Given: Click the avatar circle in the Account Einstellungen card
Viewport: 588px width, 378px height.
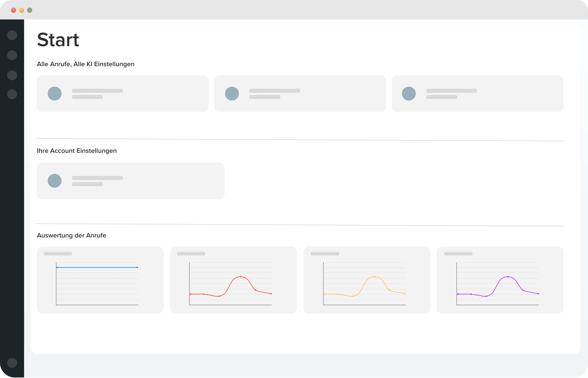Looking at the screenshot, I should pos(55,181).
